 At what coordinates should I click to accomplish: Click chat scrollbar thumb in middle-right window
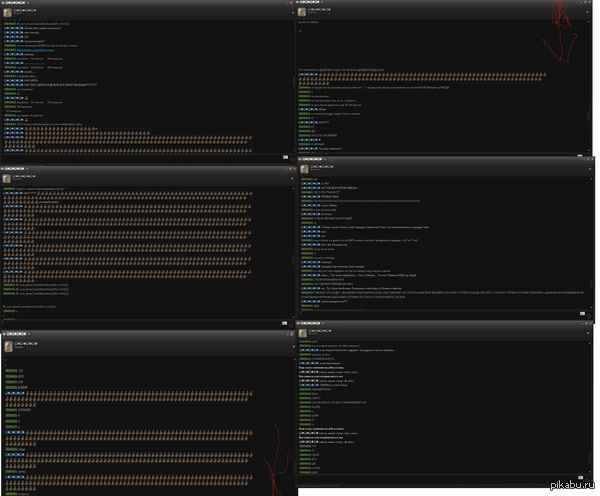tap(591, 285)
